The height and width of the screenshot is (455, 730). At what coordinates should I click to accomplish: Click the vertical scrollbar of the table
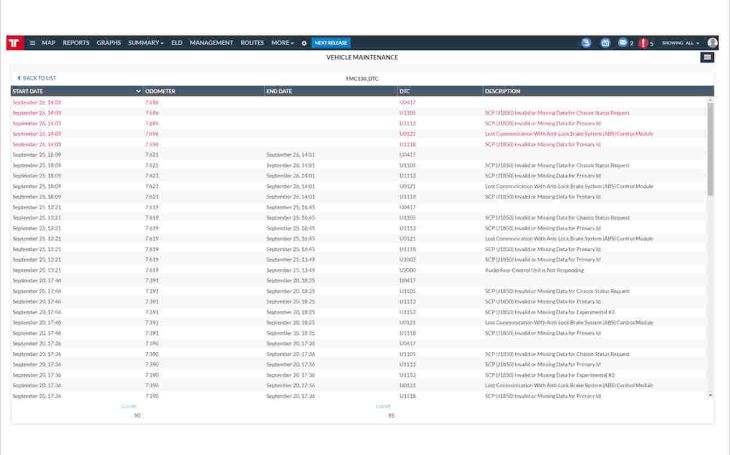click(711, 150)
